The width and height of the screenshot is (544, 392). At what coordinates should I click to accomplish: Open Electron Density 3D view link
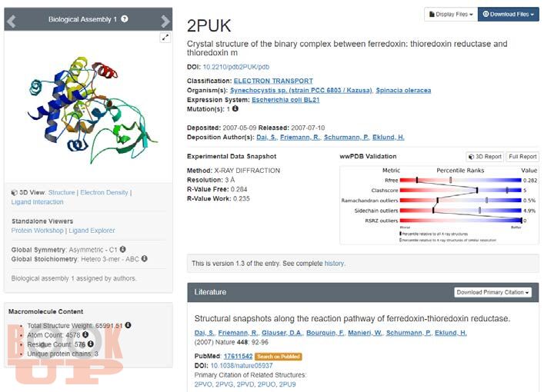click(104, 192)
